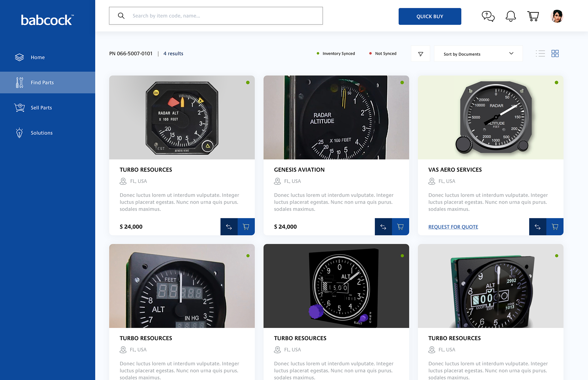Open the shopping cart in header
This screenshot has height=380, width=588.
pos(533,16)
